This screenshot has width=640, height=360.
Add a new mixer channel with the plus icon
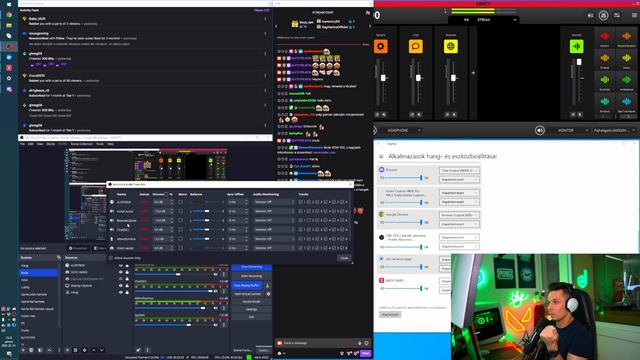tap(473, 73)
